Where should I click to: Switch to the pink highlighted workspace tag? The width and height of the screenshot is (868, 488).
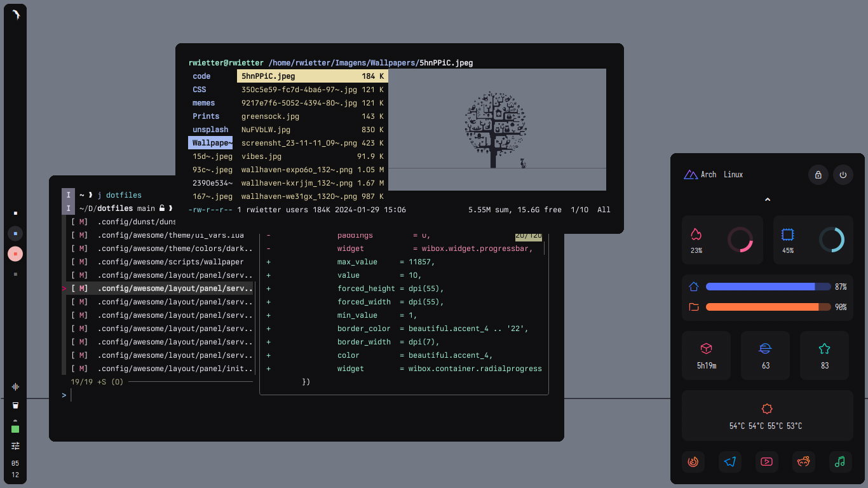click(x=15, y=254)
